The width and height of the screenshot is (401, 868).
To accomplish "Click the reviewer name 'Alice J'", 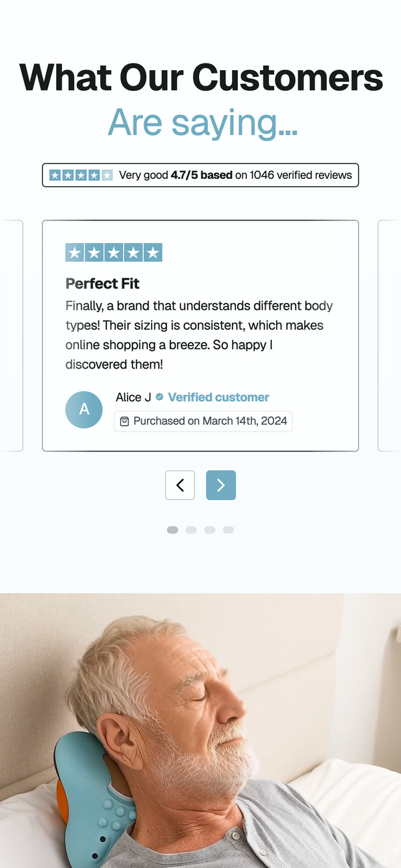I will tap(133, 397).
